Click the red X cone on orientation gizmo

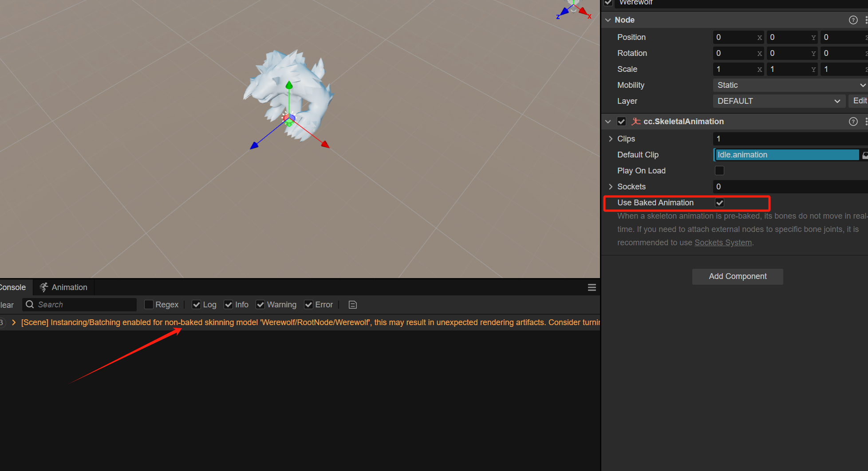(584, 12)
